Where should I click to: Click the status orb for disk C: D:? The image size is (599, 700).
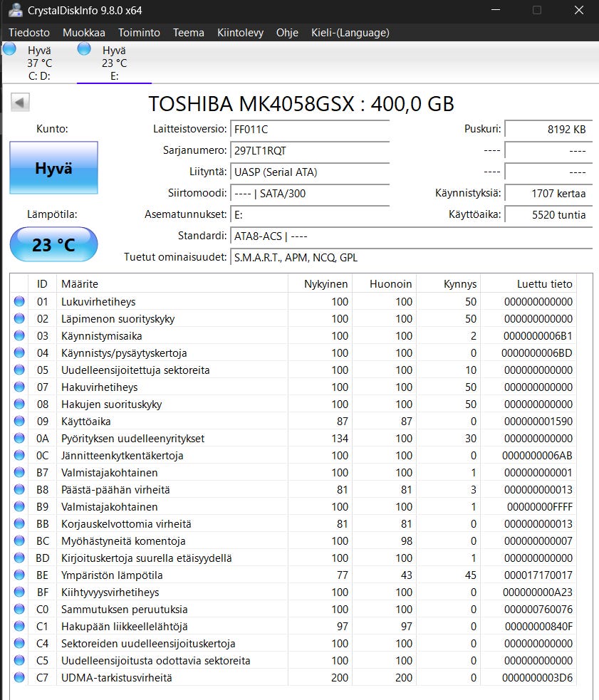[9, 48]
